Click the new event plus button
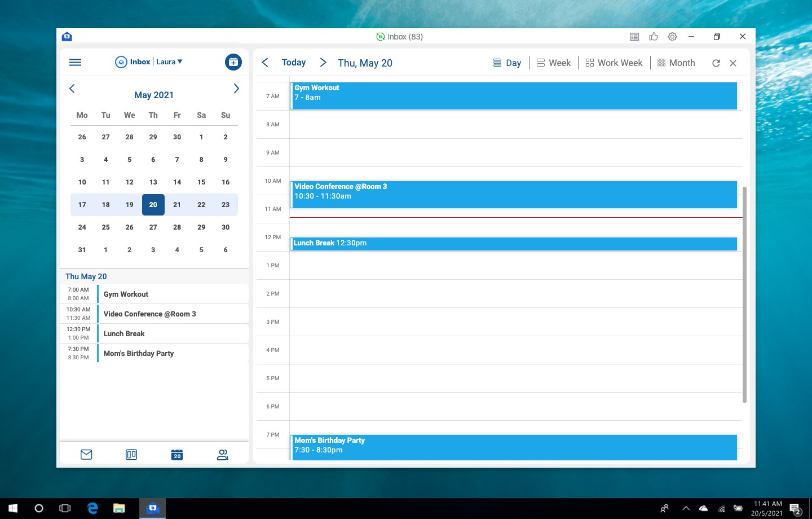 tap(233, 62)
